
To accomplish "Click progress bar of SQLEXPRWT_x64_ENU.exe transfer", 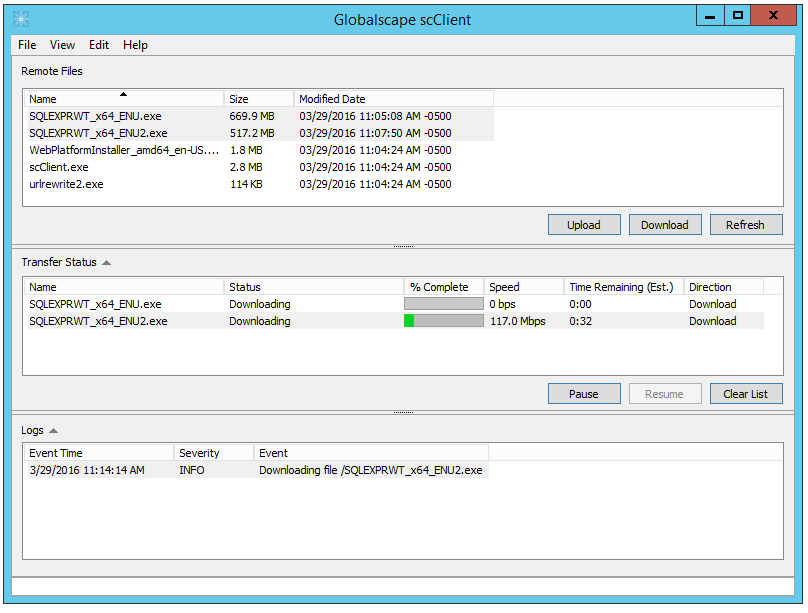I will tap(444, 304).
